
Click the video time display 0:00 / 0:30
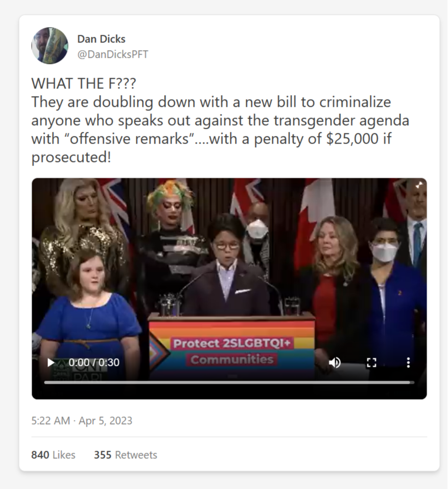[x=94, y=362]
